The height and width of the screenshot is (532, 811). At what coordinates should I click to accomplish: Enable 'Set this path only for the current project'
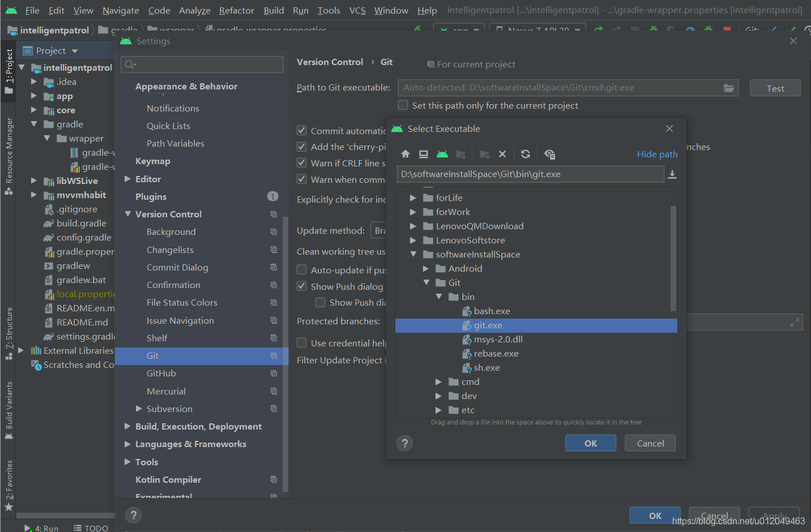pyautogui.click(x=403, y=105)
